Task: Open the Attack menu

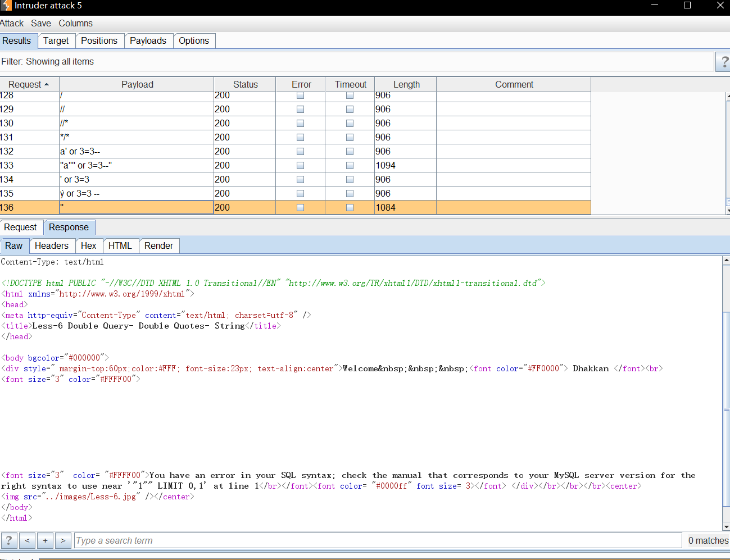Action: (12, 23)
